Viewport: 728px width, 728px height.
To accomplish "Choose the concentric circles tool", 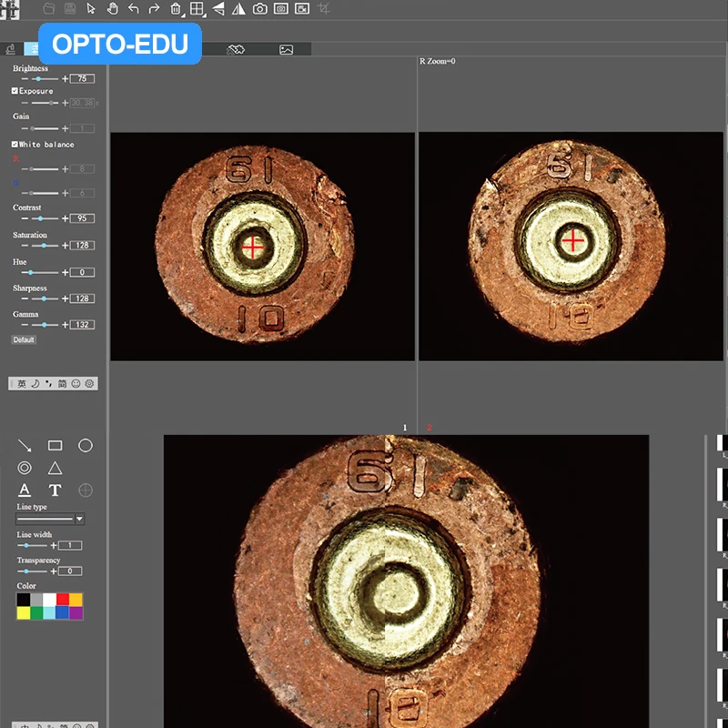I will click(25, 469).
